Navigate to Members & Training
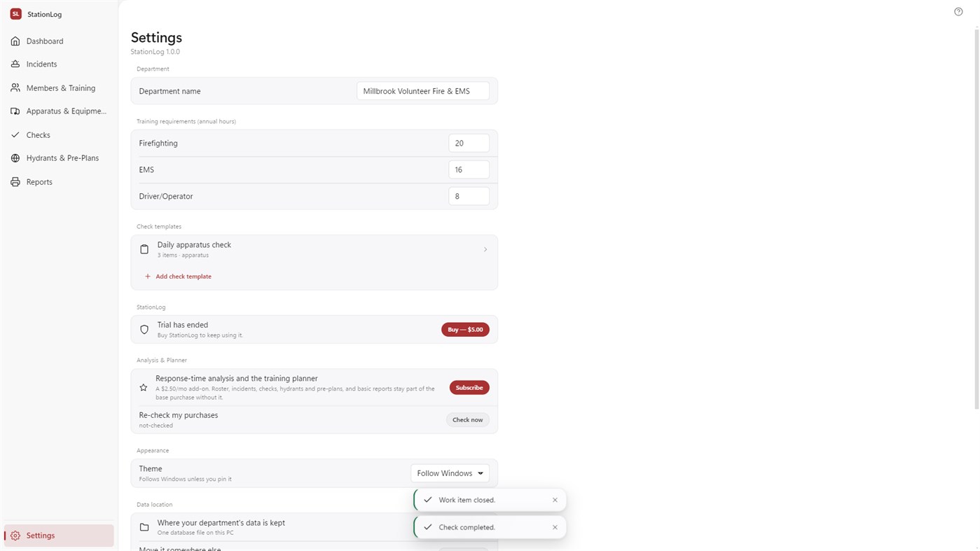Viewport: 980px width, 551px height. tap(59, 88)
